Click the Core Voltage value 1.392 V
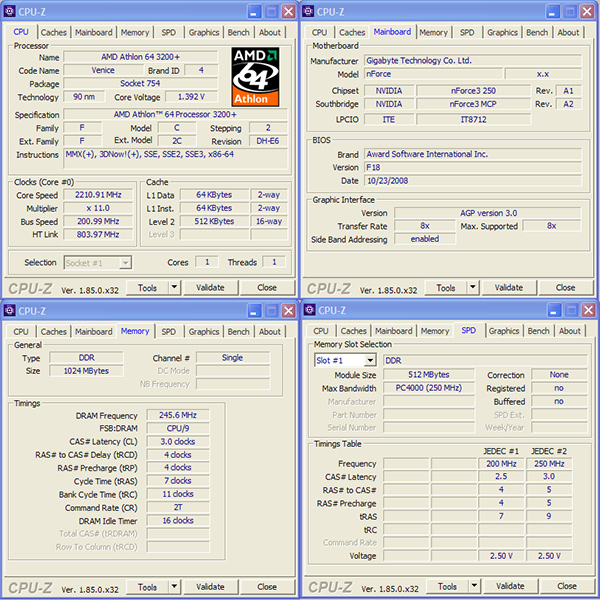600x600 pixels. click(x=191, y=97)
